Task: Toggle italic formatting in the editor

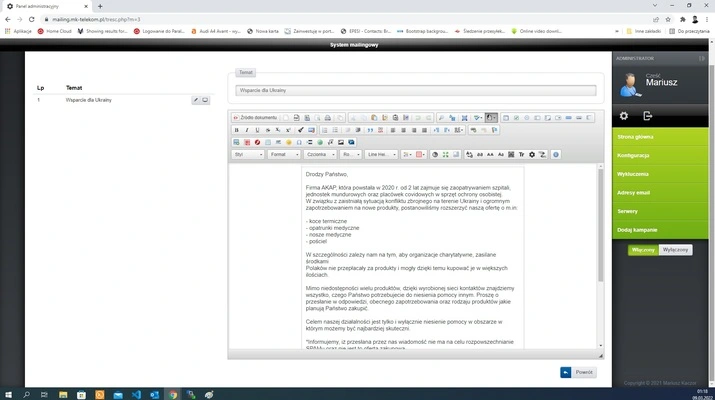Action: coord(247,130)
